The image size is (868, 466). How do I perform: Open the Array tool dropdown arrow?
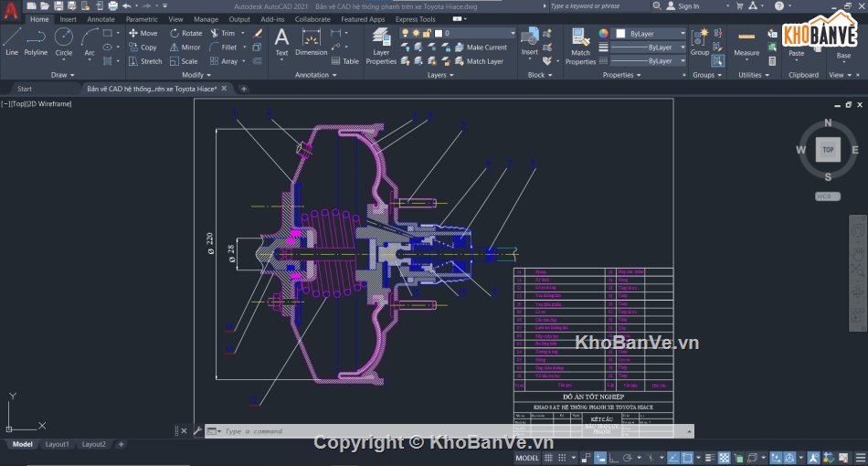pyautogui.click(x=244, y=61)
